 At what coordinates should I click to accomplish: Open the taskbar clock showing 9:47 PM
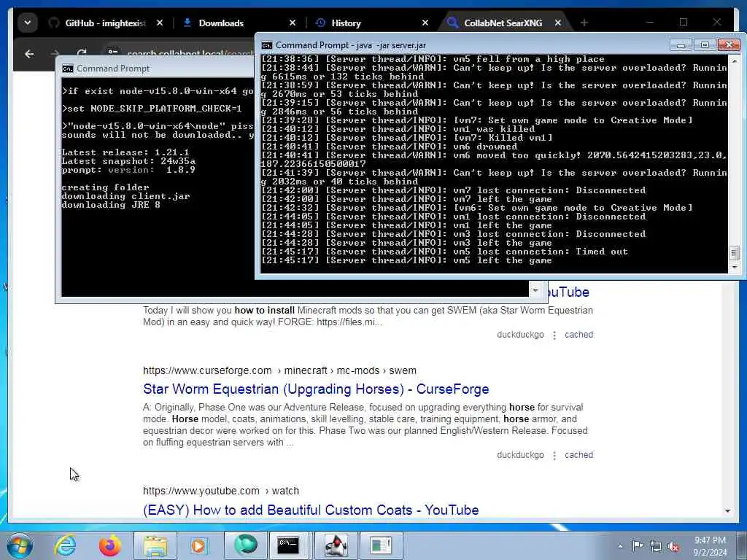tap(710, 546)
